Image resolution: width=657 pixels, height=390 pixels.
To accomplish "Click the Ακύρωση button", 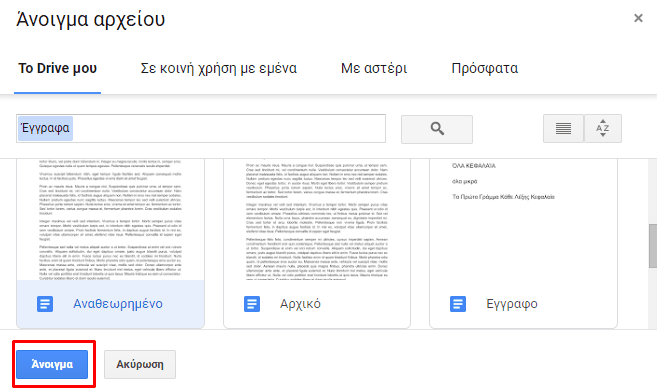I will (140, 364).
